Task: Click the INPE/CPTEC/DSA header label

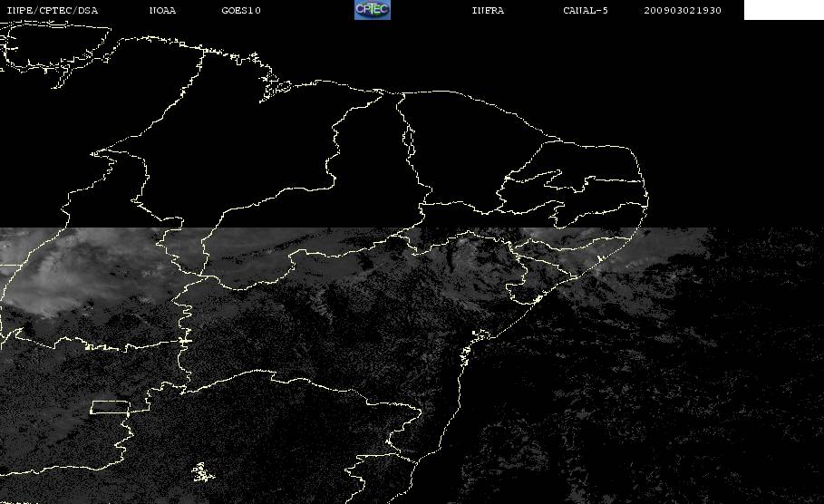Action: tap(52, 10)
